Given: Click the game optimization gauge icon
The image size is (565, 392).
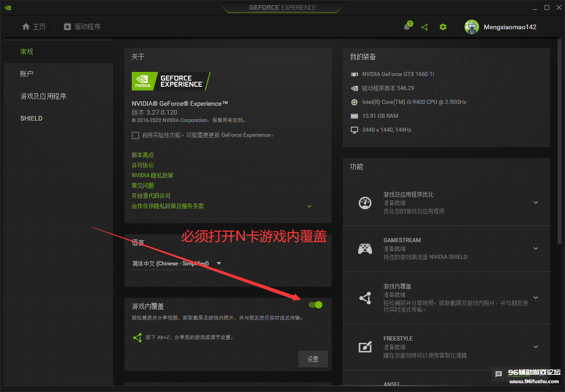Looking at the screenshot, I should click(365, 203).
